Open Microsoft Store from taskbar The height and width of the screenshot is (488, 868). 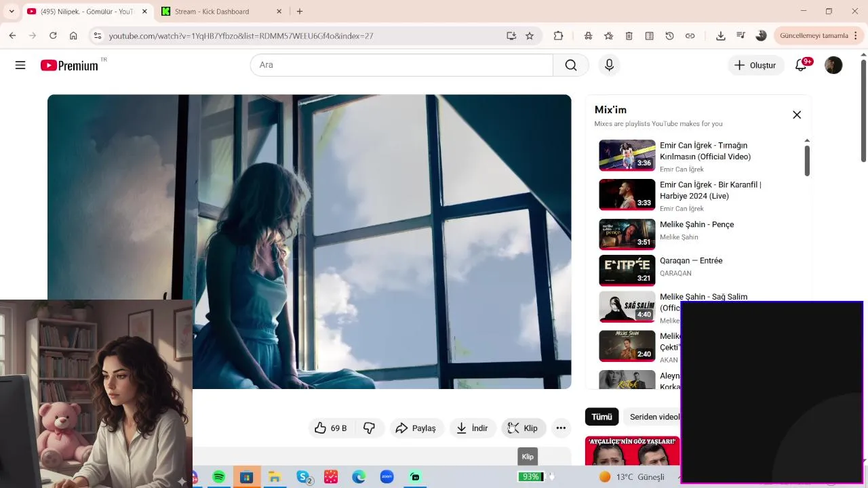point(247,477)
